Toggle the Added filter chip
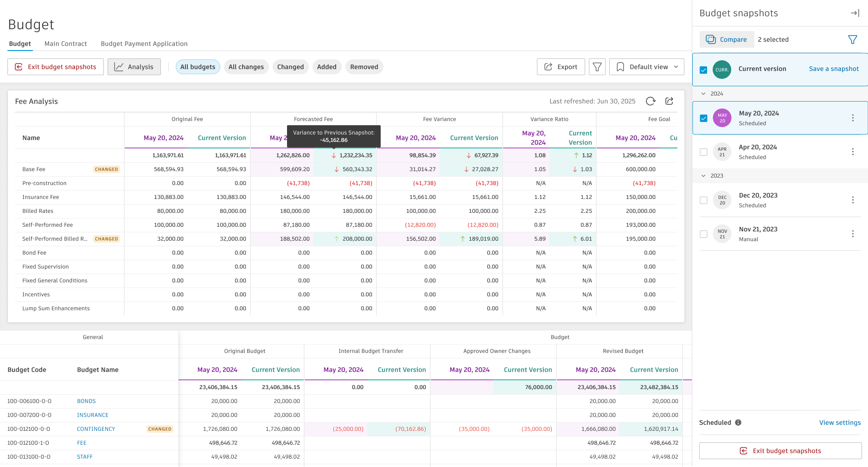868x467 pixels. 327,67
